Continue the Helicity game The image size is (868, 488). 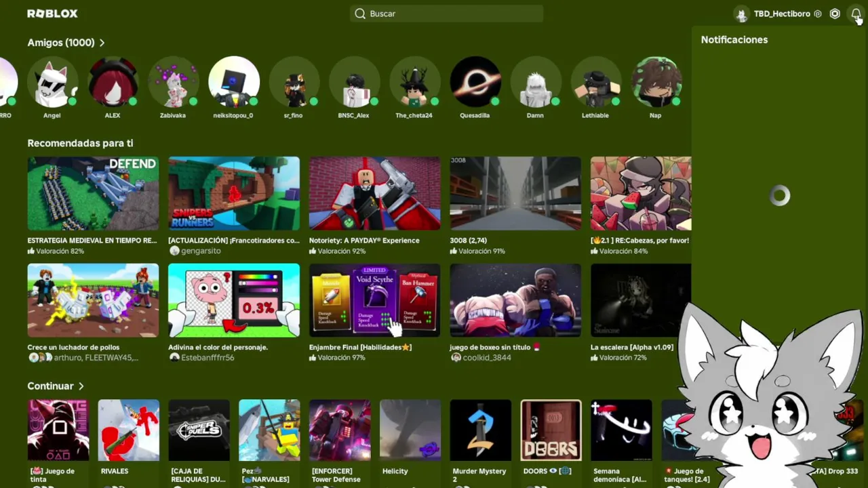411,430
